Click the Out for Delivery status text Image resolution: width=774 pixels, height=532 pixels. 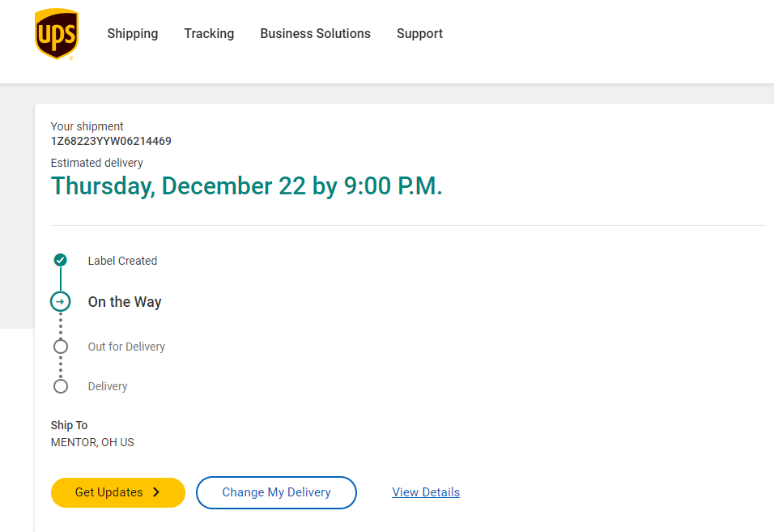126,347
